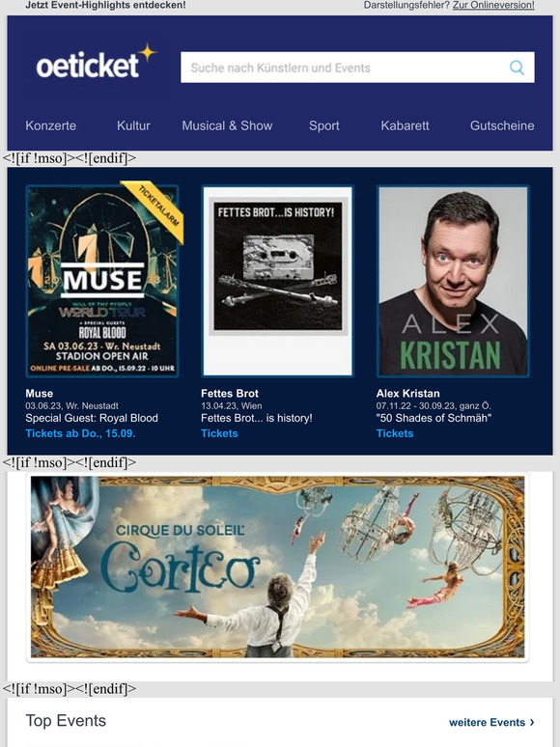Open the Gutscheine category
This screenshot has height=747, width=560.
click(502, 125)
